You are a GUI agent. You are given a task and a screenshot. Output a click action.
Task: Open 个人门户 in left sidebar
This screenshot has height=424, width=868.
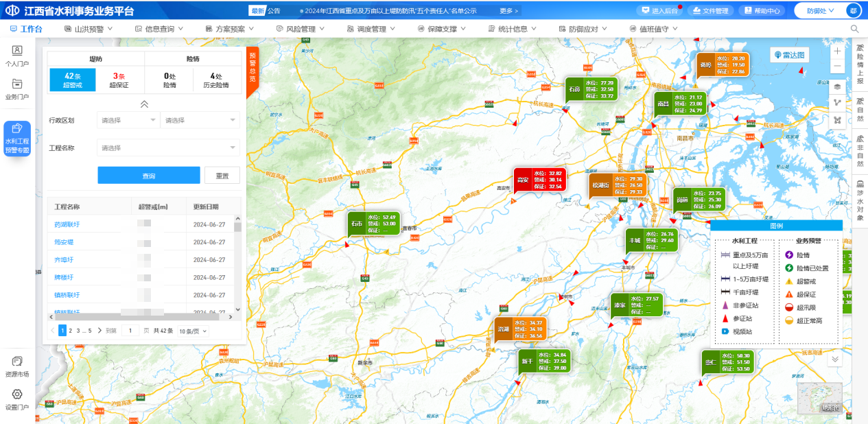click(x=17, y=56)
